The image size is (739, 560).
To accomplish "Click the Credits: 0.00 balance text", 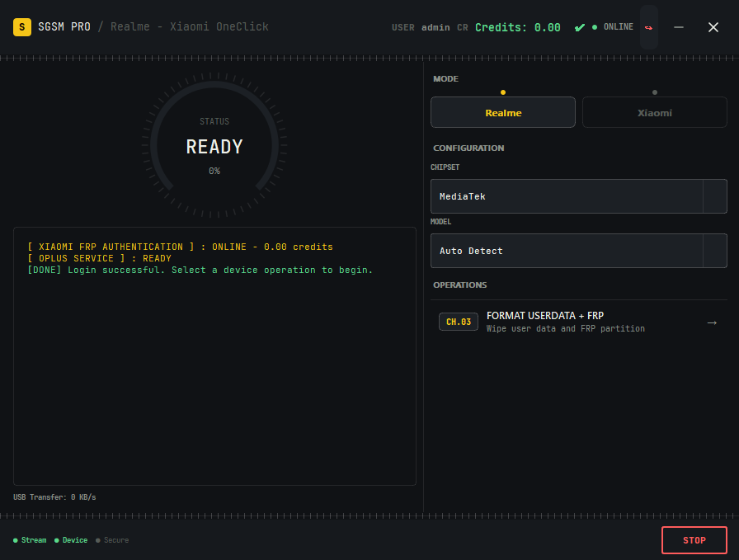I will pyautogui.click(x=517, y=27).
